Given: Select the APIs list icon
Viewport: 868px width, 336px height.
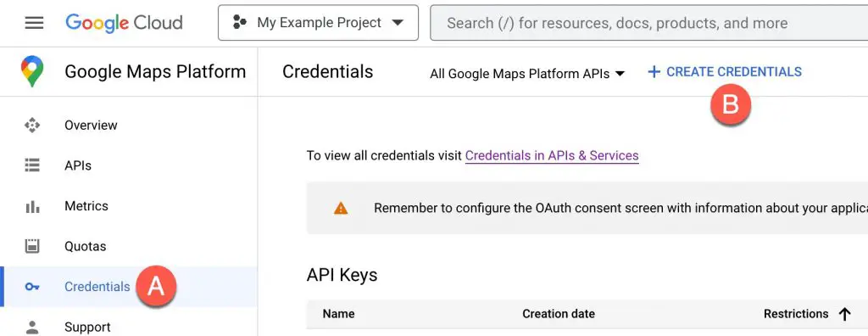Looking at the screenshot, I should coord(32,165).
